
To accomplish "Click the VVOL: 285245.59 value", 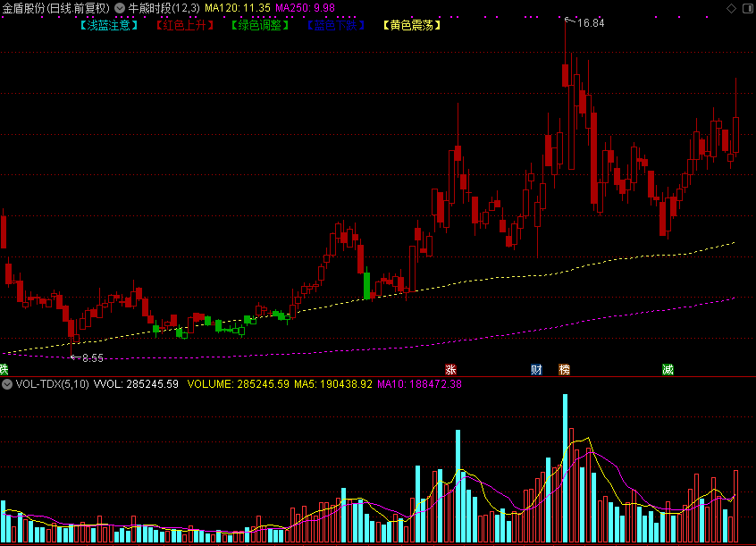I will click(x=136, y=384).
